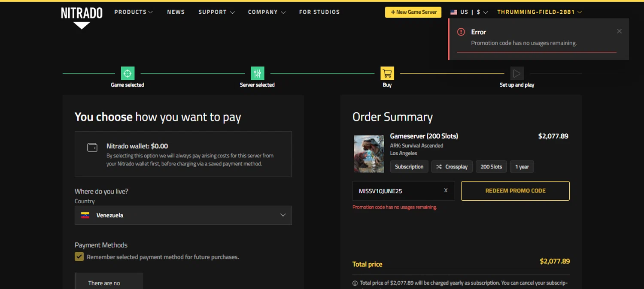The image size is (644, 289).
Task: Clear the promo code with the X
Action: [x=446, y=190]
